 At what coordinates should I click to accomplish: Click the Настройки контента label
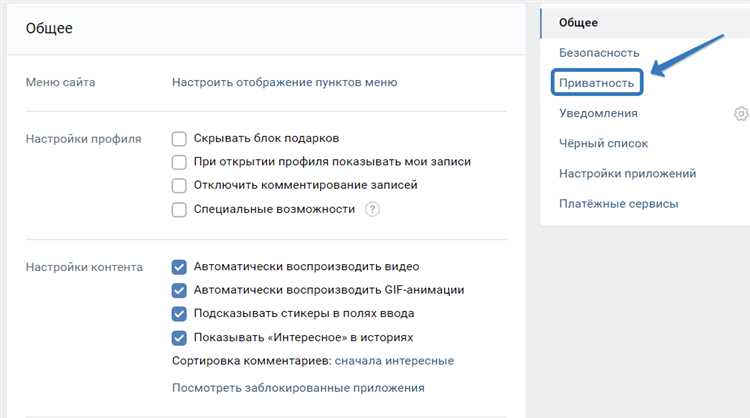point(84,267)
